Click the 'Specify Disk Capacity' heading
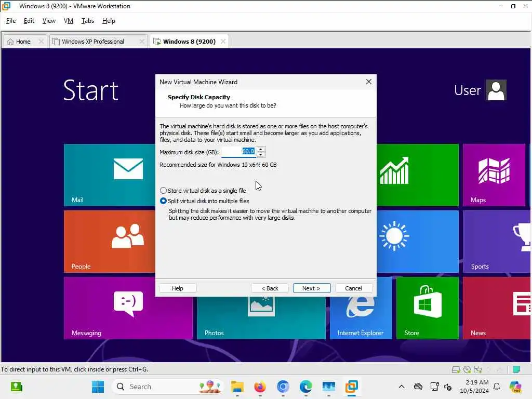This screenshot has height=399, width=532. (199, 97)
